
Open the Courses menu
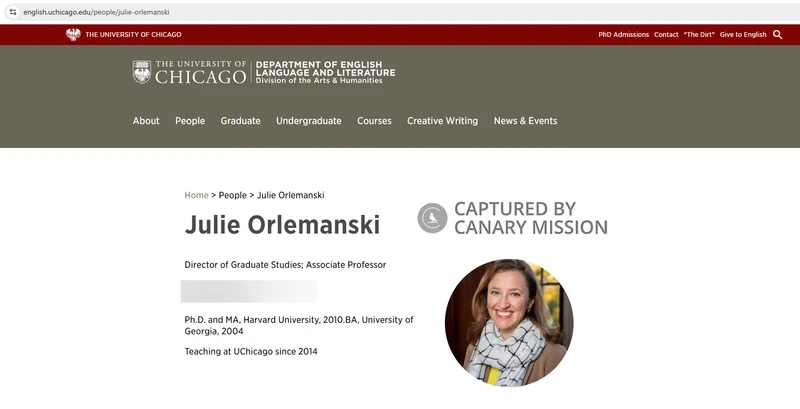pos(374,121)
